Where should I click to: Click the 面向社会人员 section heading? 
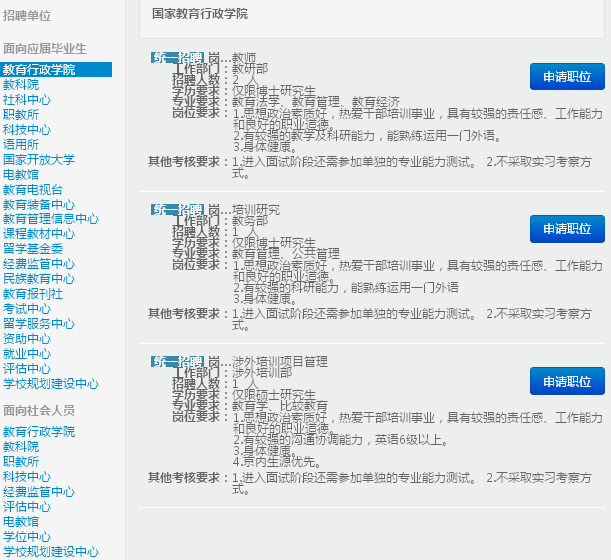(39, 410)
